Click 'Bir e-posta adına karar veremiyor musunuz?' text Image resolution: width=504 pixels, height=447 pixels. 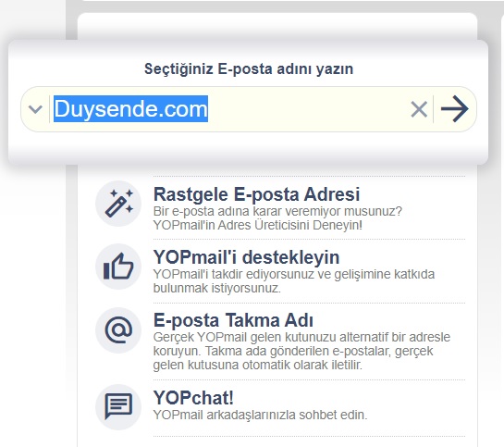[277, 211]
